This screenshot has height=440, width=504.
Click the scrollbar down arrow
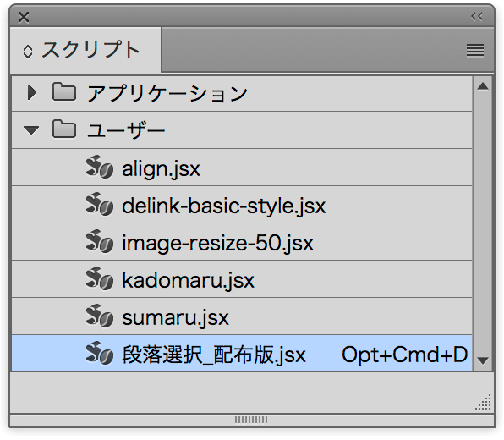(x=483, y=360)
